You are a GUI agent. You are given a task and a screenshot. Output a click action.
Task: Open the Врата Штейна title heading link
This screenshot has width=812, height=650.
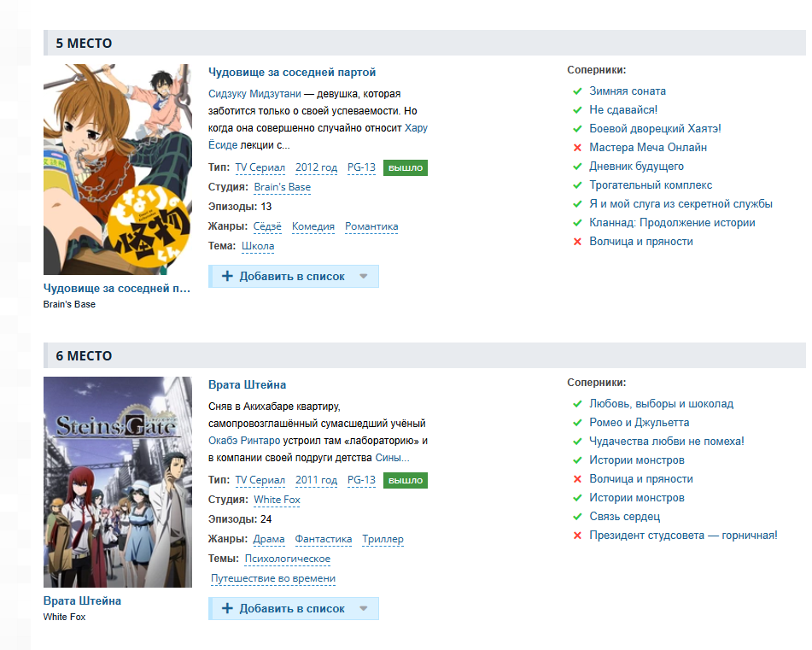click(x=247, y=385)
